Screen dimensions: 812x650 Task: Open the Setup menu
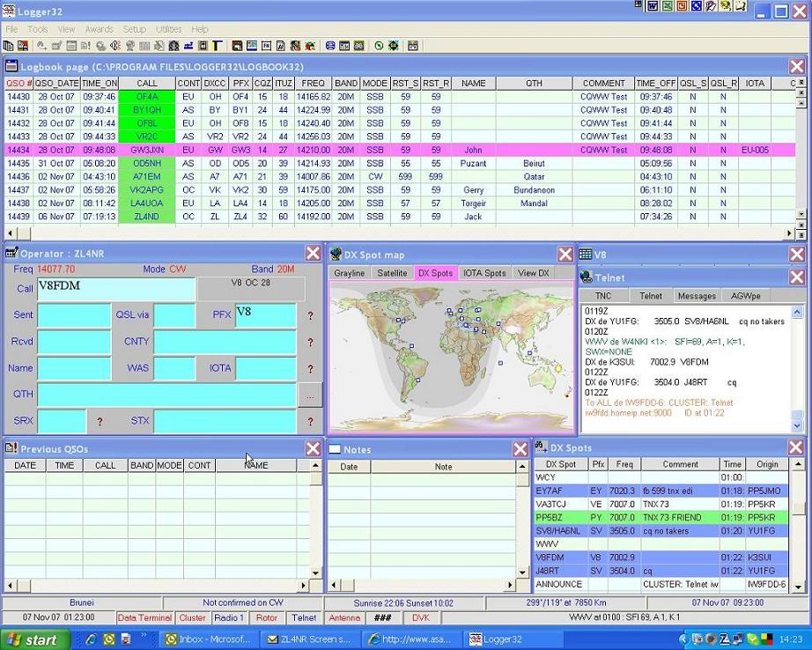(x=134, y=29)
